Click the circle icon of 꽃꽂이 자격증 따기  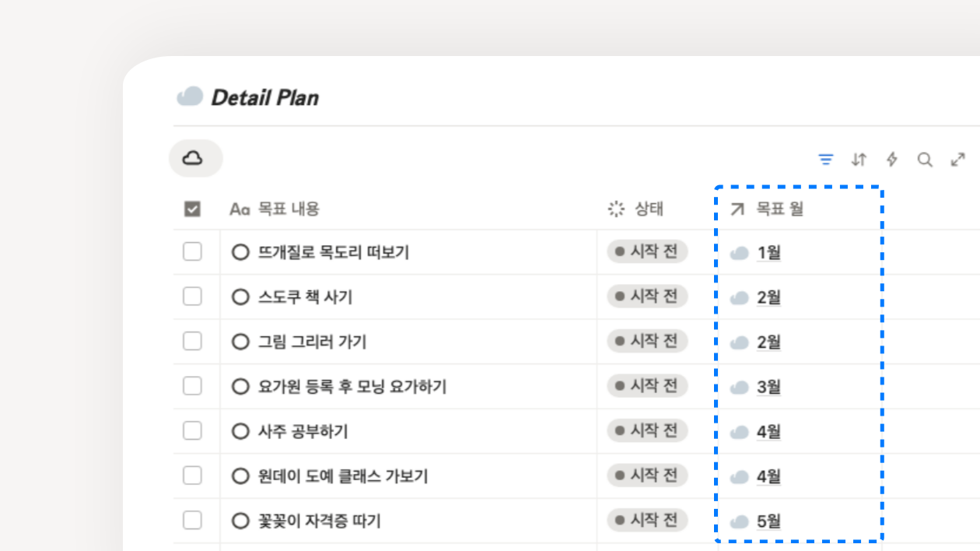(x=241, y=521)
